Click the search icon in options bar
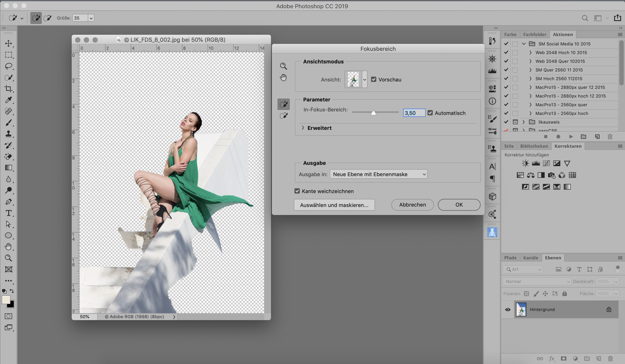Image resolution: width=625 pixels, height=364 pixels. pos(585,18)
